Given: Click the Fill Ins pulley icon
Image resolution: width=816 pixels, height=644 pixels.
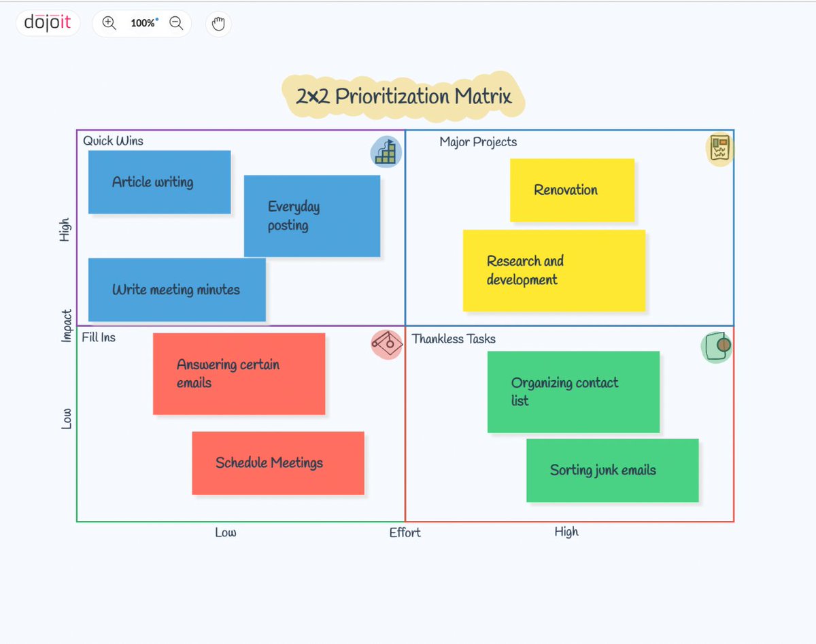Looking at the screenshot, I should tap(387, 344).
